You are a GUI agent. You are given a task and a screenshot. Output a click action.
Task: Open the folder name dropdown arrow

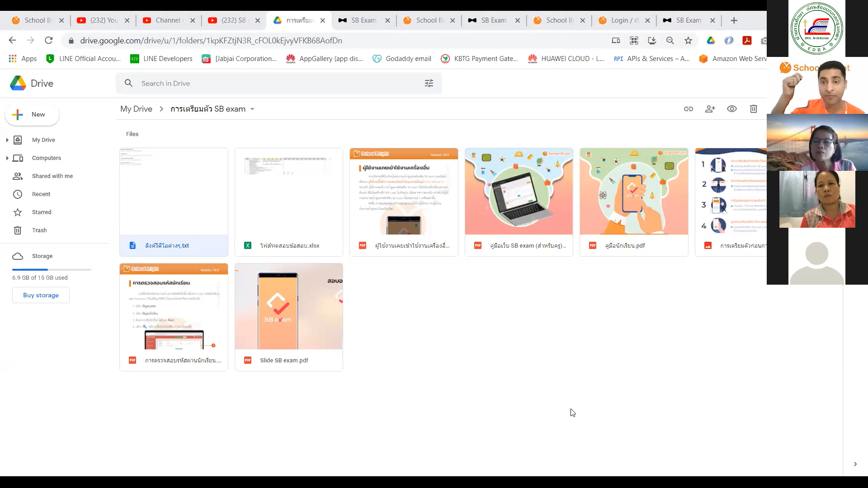pos(252,109)
